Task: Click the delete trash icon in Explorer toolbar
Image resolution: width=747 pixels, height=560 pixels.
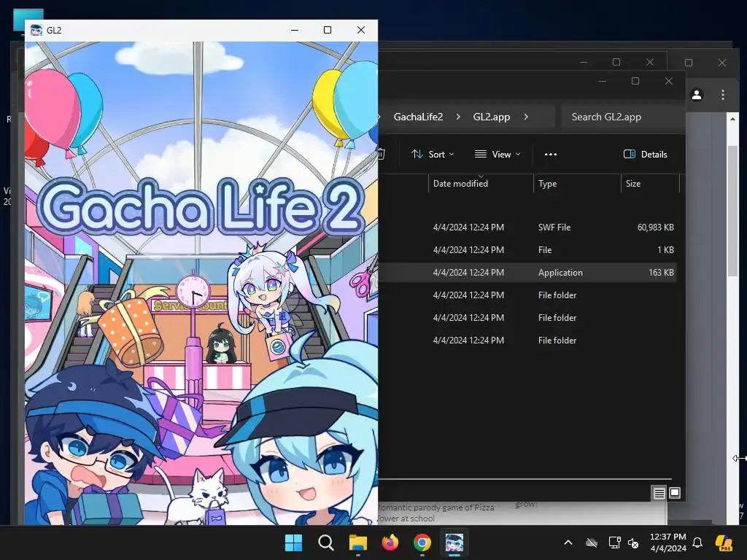Action: [381, 155]
